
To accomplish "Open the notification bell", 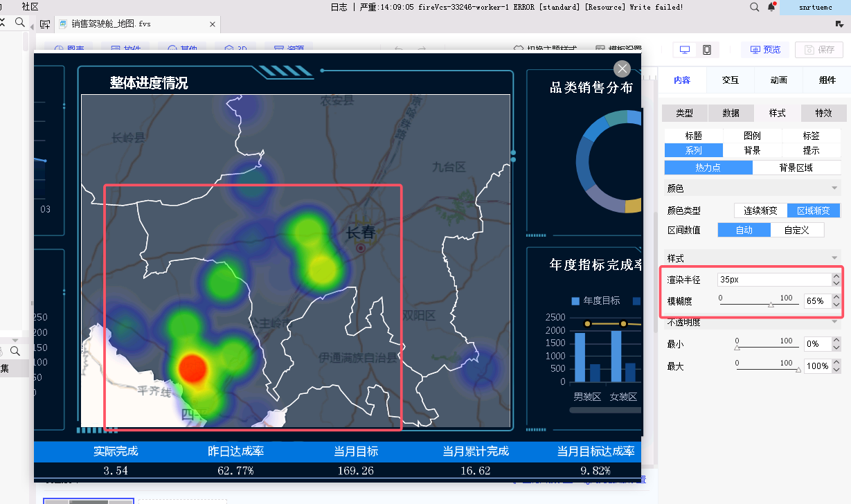I will pos(771,7).
